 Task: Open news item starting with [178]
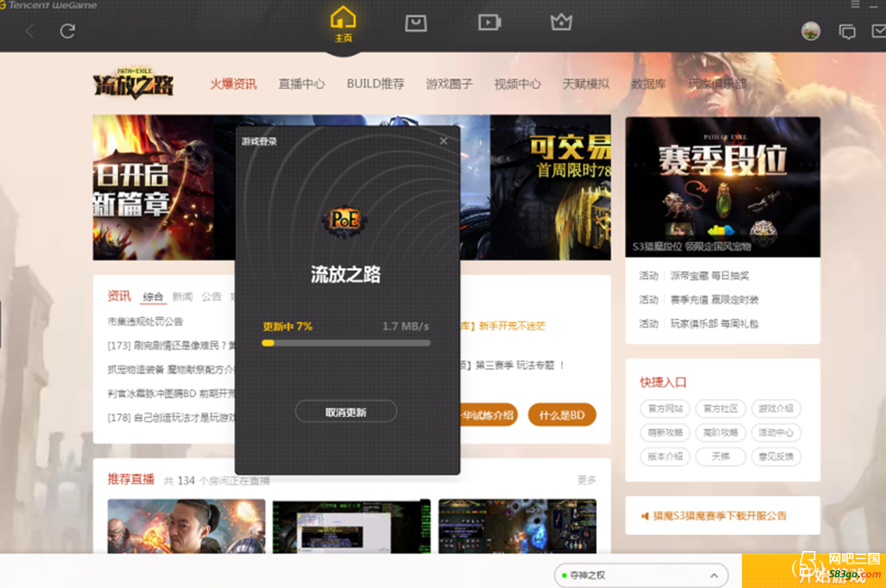click(x=171, y=418)
